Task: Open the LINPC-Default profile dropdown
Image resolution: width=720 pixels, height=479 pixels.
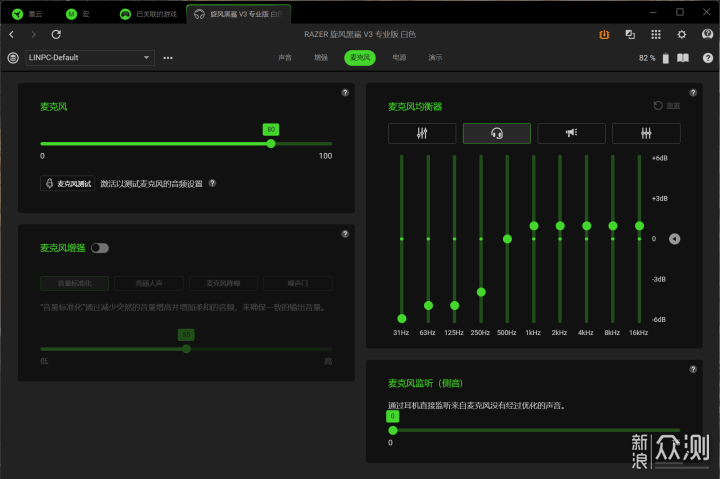Action: (x=90, y=58)
